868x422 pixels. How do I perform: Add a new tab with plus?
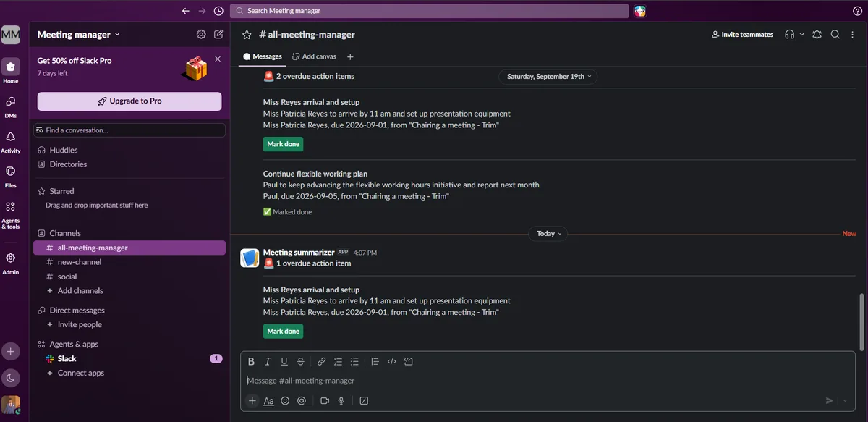(x=350, y=56)
